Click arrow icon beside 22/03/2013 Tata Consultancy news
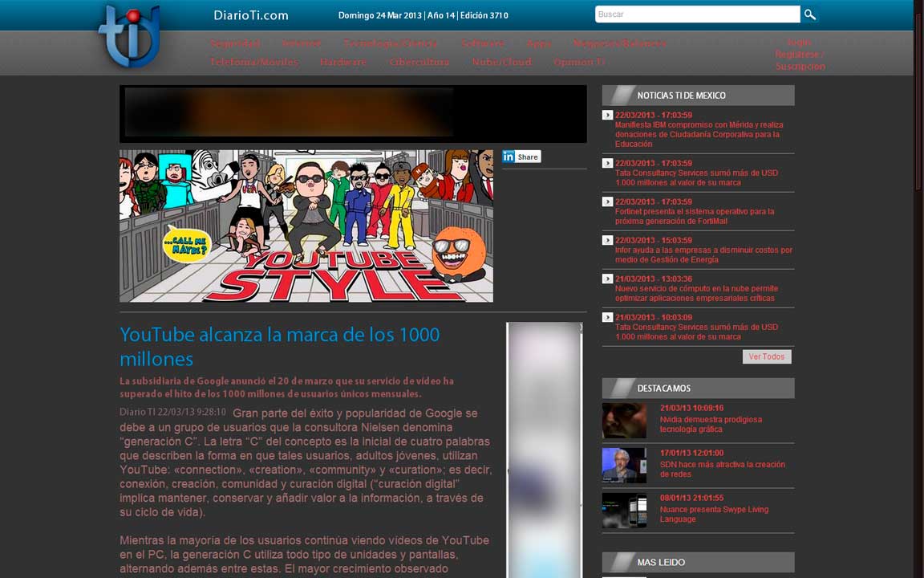This screenshot has width=924, height=578. [607, 163]
